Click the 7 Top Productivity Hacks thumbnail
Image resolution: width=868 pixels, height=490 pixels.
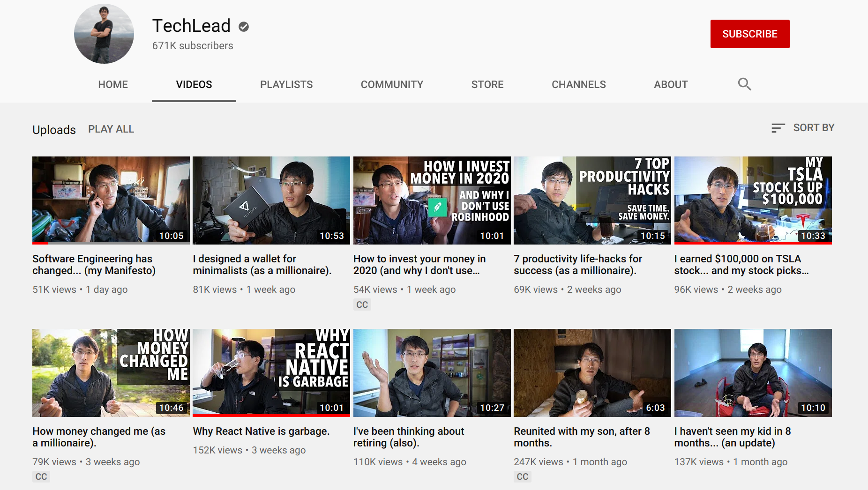(592, 200)
